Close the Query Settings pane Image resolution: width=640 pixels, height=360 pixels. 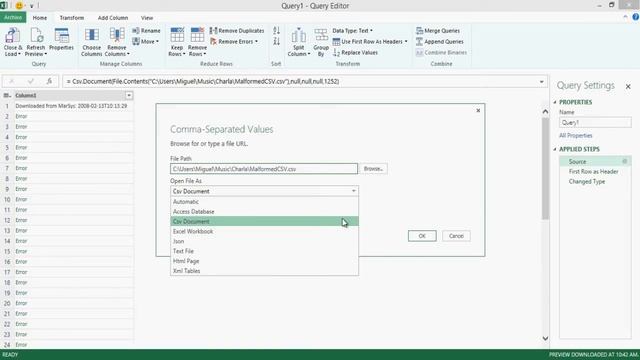[628, 87]
